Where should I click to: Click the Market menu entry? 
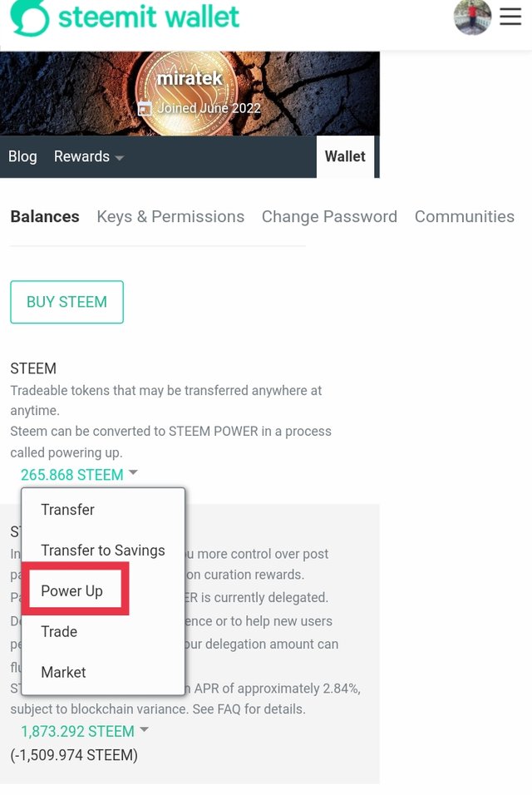pos(63,673)
